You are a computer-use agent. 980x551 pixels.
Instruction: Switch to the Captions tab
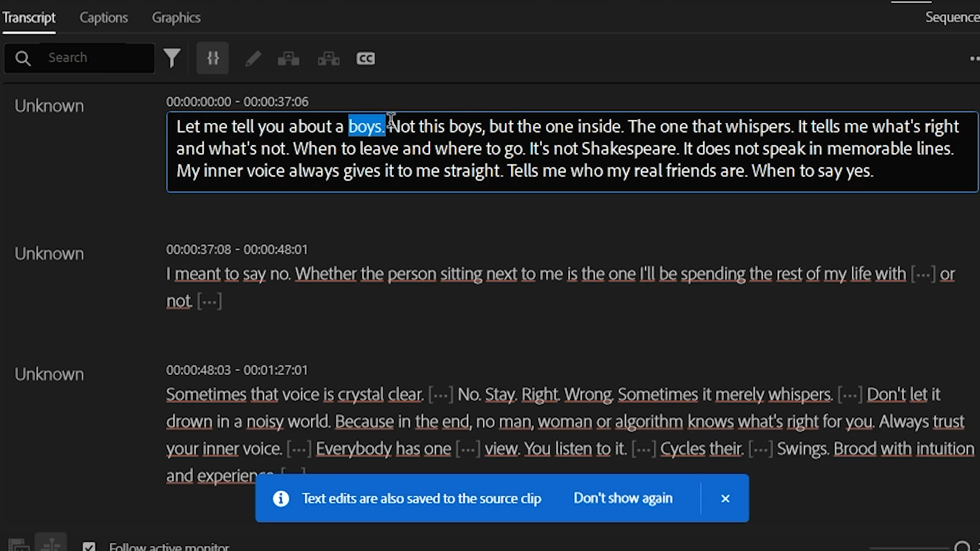104,17
